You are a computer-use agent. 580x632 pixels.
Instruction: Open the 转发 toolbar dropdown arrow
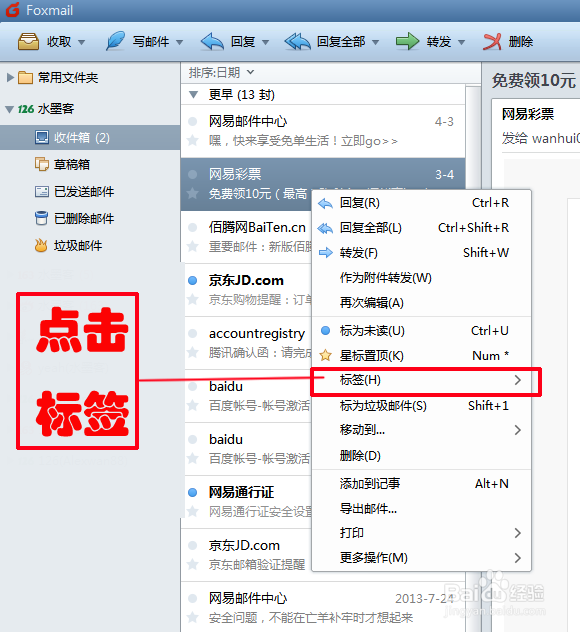(462, 42)
